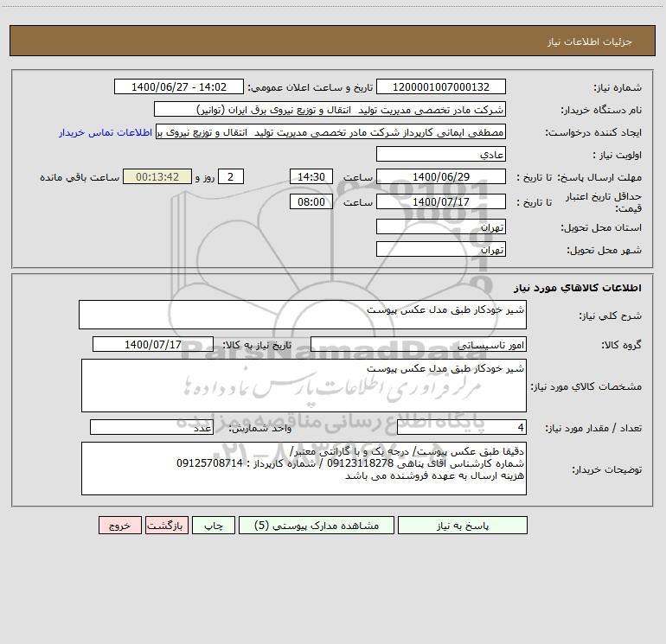
Task: Select the شماره نیاز number field
Action: click(441, 86)
